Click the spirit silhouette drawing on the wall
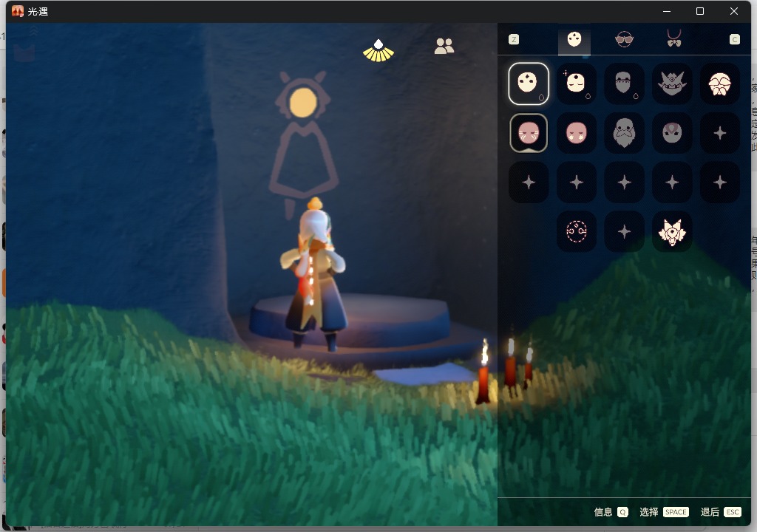 tap(303, 144)
